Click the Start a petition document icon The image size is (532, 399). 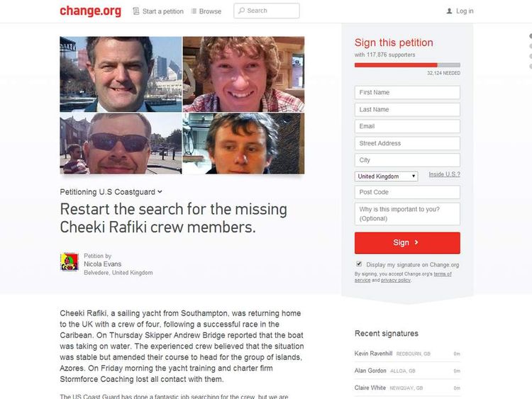tap(136, 11)
